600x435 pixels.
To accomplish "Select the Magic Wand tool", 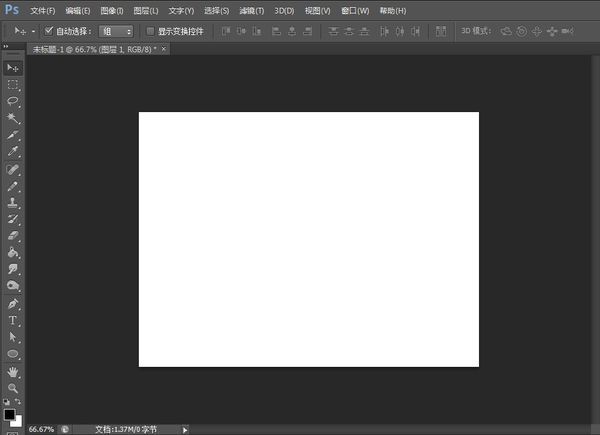I will (x=13, y=118).
